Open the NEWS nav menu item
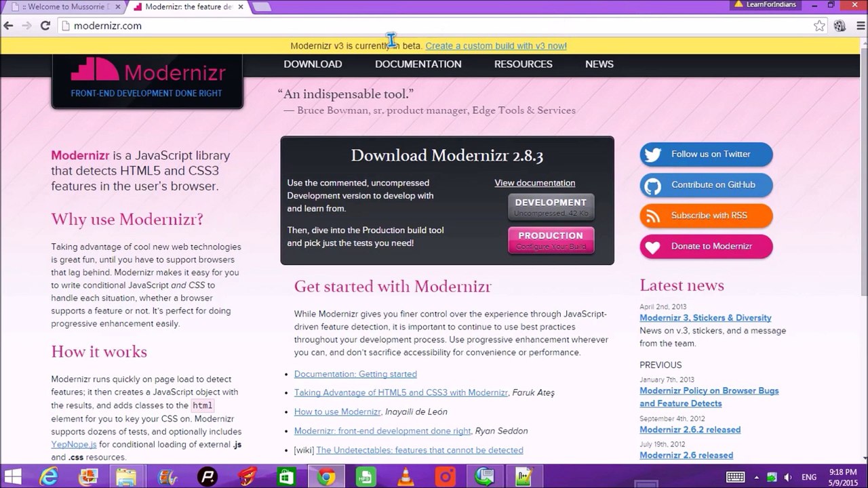This screenshot has height=488, width=868. (x=599, y=64)
